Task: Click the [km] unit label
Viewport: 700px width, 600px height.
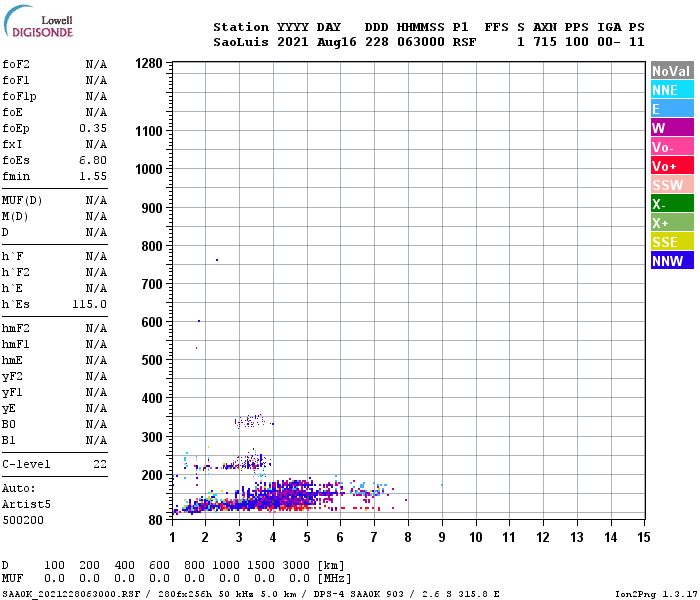Action: click(331, 566)
